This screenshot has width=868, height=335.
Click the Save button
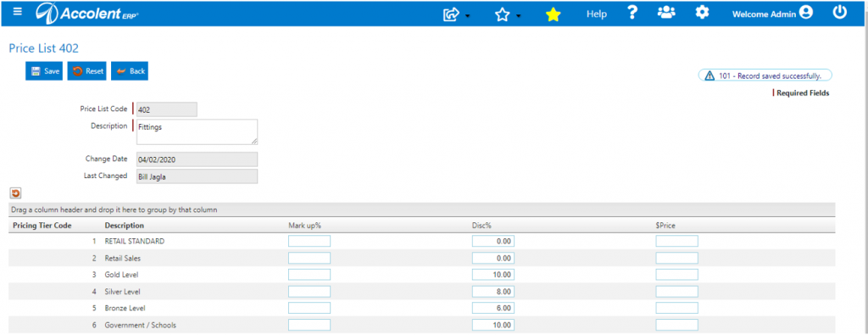(x=44, y=71)
